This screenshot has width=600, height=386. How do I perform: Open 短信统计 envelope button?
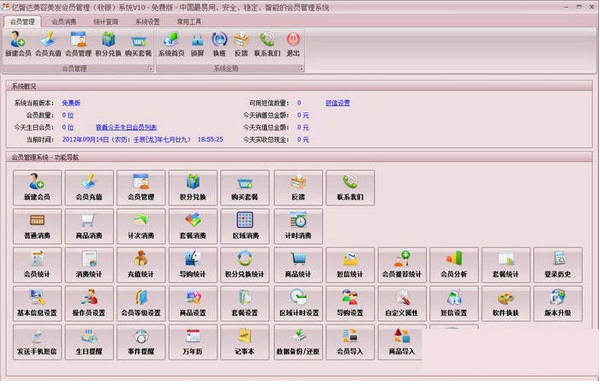pyautogui.click(x=350, y=265)
